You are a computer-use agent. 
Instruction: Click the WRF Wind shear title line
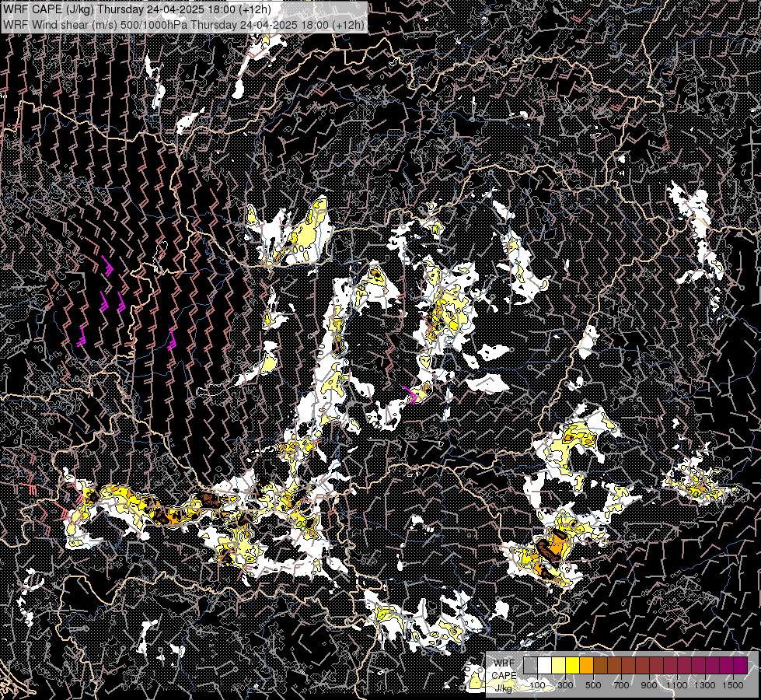[x=183, y=24]
